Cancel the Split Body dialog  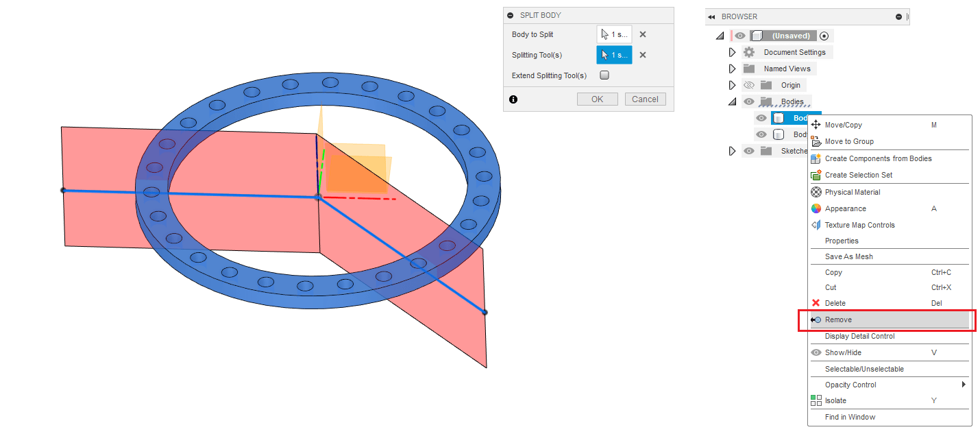point(645,99)
